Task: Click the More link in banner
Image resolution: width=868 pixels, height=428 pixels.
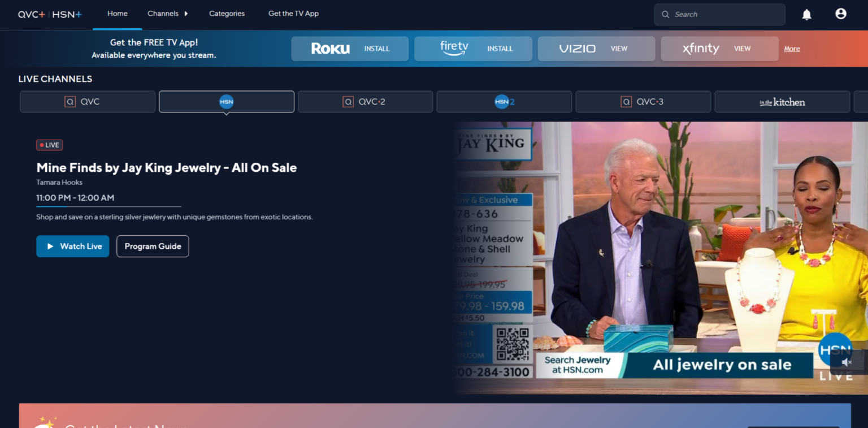Action: click(x=792, y=49)
